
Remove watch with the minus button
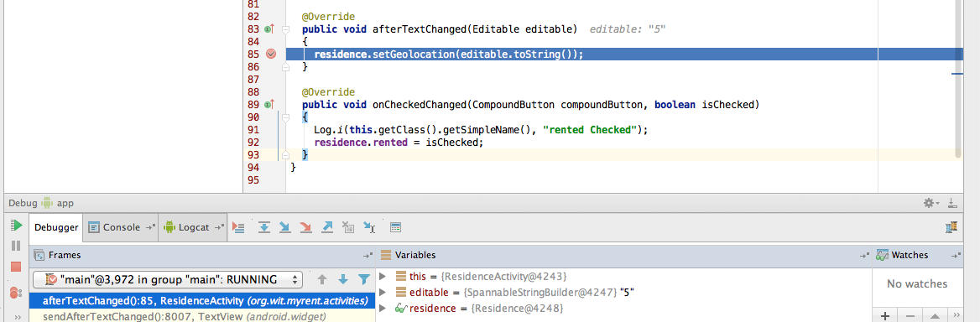[x=910, y=316]
